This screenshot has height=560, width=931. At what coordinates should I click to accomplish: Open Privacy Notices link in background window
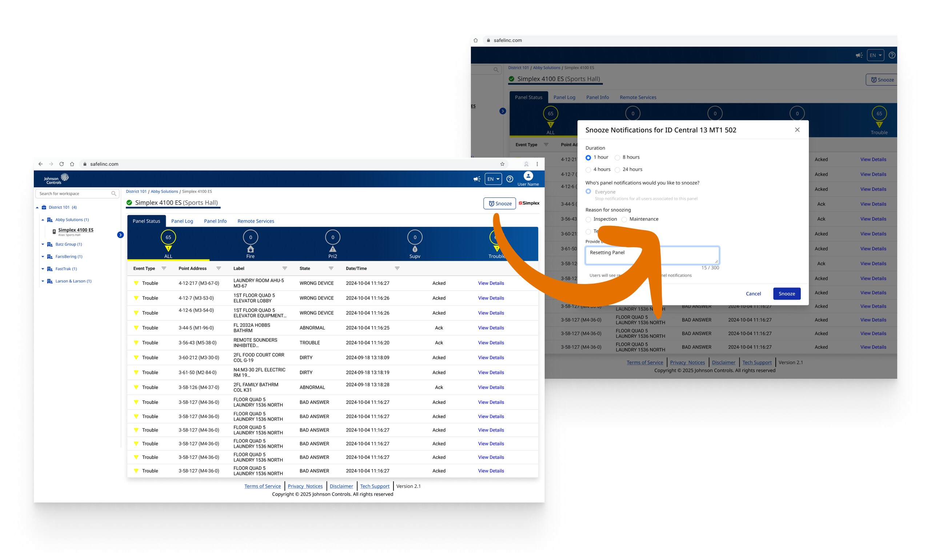pyautogui.click(x=687, y=363)
